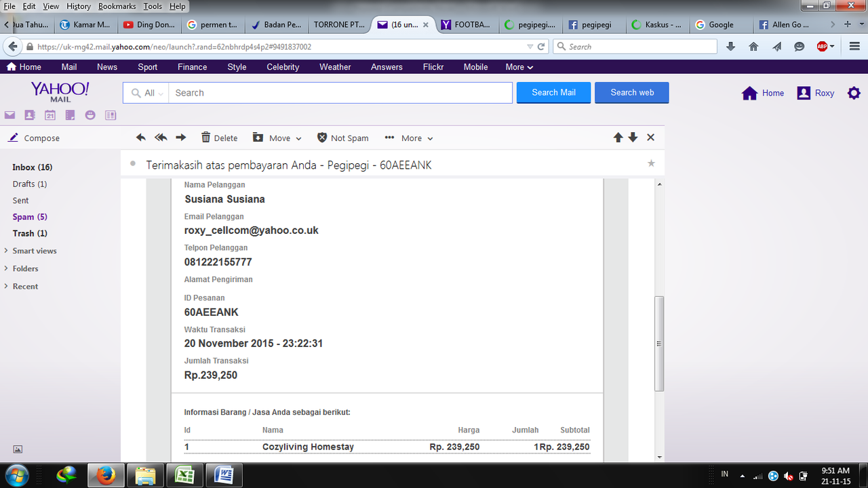Toggle the unread dot beside the subject

(x=133, y=163)
